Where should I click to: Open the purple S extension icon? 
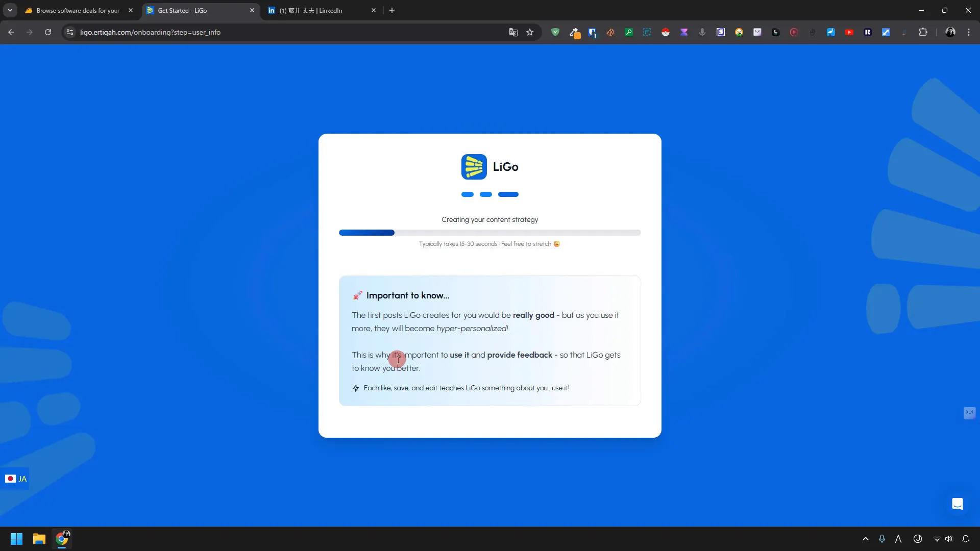coord(721,32)
